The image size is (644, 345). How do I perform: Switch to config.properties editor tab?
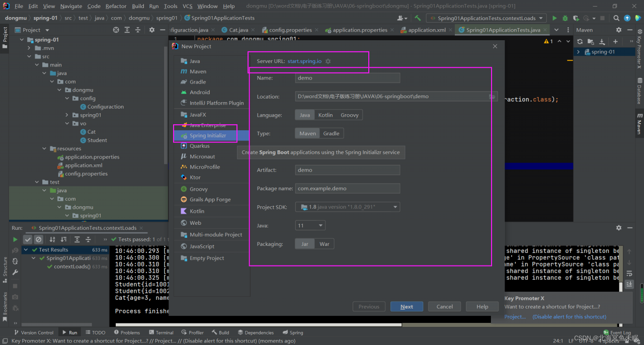coord(290,30)
